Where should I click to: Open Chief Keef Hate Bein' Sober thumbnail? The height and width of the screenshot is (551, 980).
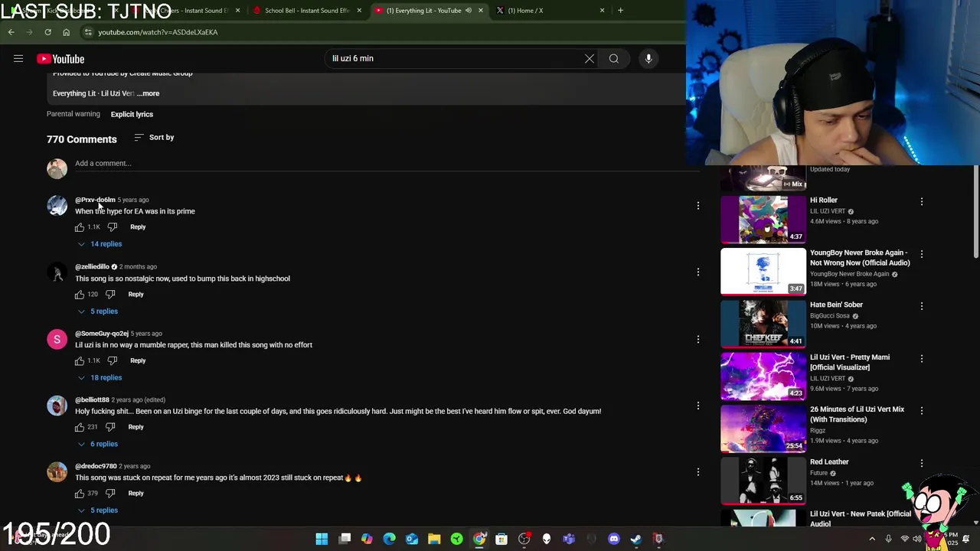[x=763, y=324]
